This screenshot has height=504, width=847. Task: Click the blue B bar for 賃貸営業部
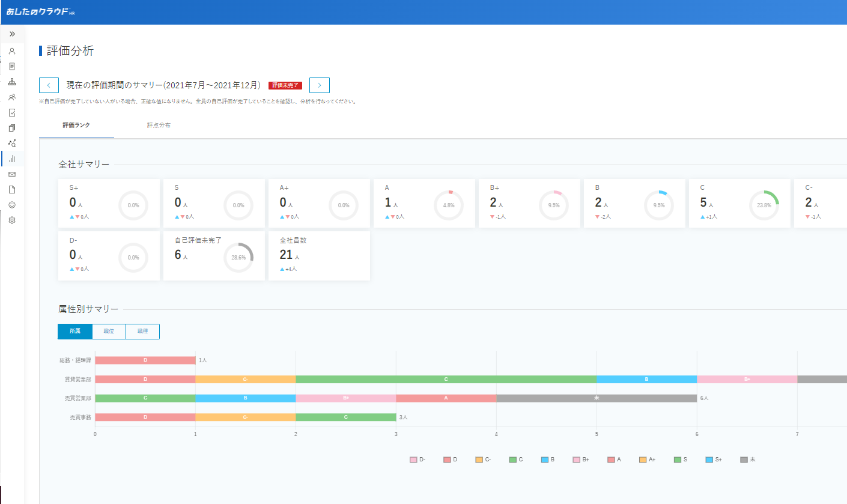pos(646,380)
